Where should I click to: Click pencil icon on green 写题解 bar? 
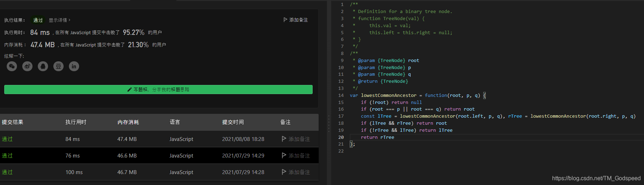130,90
